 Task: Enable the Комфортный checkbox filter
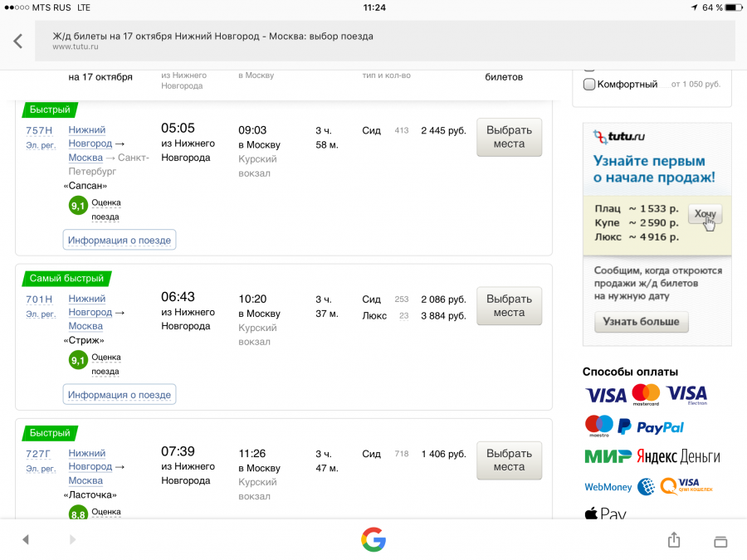tap(589, 84)
